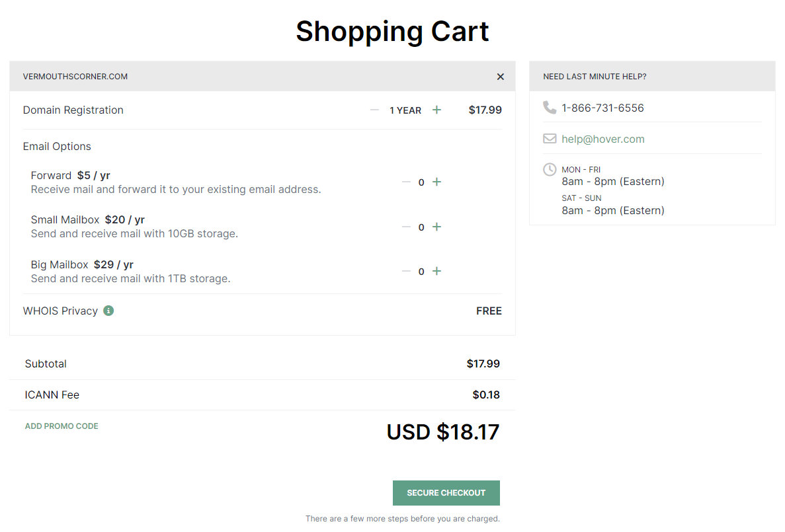Click the 1 YEAR registration term label
The height and width of the screenshot is (532, 785).
tap(405, 110)
